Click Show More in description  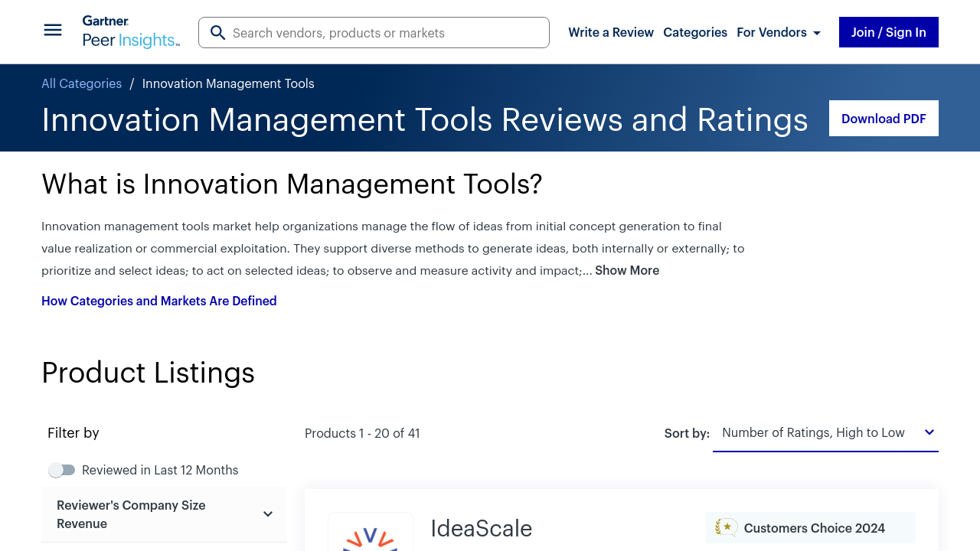[x=627, y=270]
